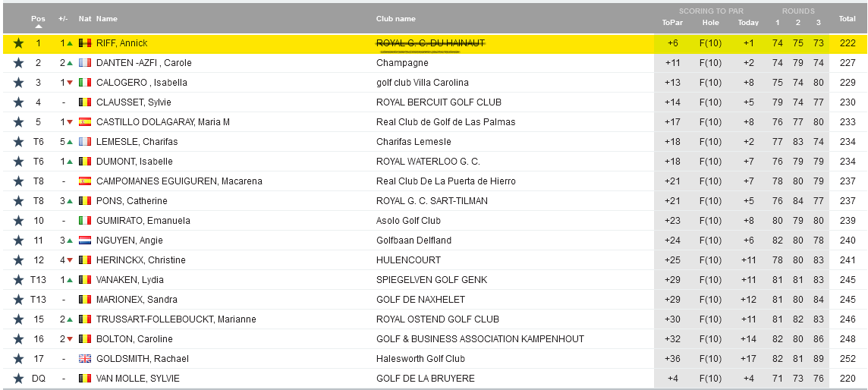This screenshot has height=390, width=868.
Task: Toggle the star next to DANTEN -AZFI, Carole
Action: pos(18,63)
